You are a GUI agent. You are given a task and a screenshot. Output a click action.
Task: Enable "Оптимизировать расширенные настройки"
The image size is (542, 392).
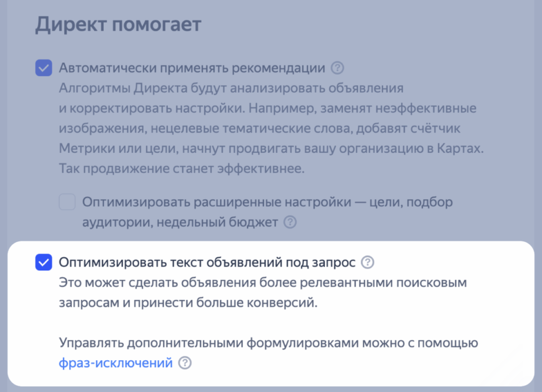pyautogui.click(x=67, y=202)
